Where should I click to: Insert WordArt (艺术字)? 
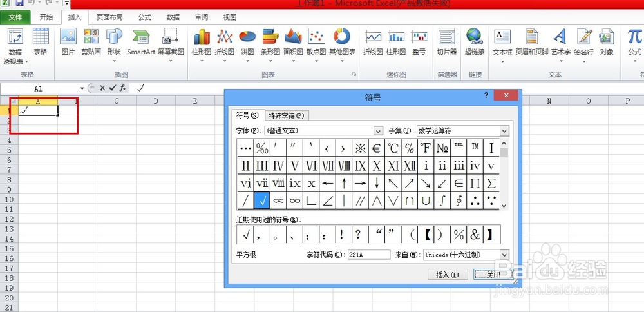561,45
